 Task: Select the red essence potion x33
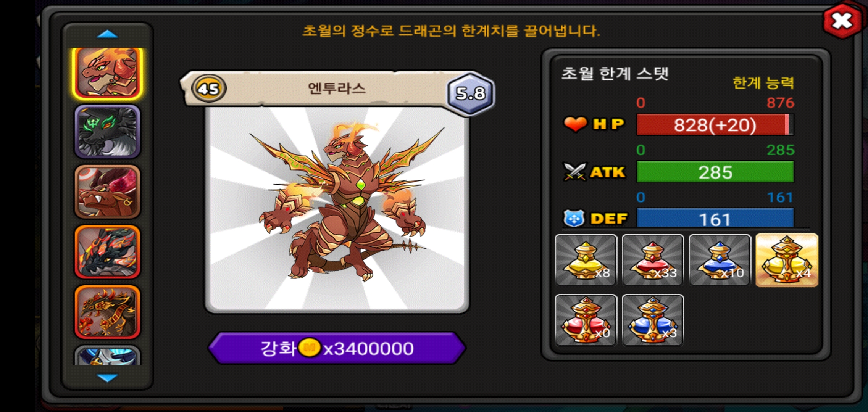653,260
